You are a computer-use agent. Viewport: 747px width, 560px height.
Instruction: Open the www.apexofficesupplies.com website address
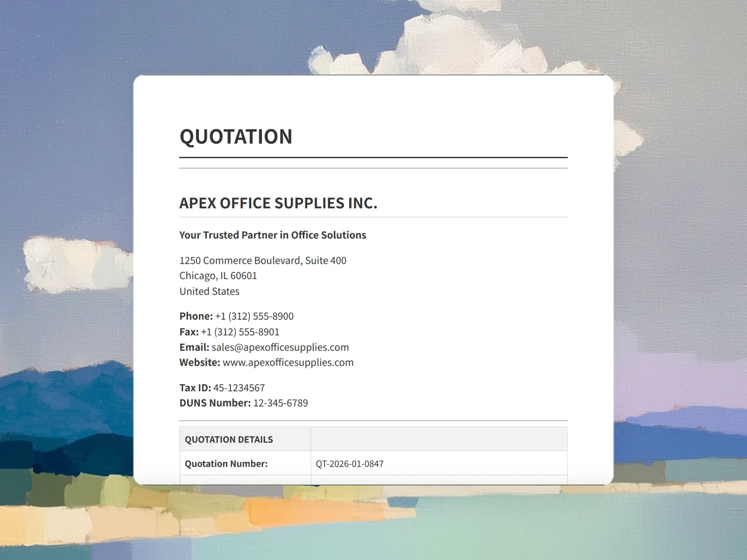(288, 363)
